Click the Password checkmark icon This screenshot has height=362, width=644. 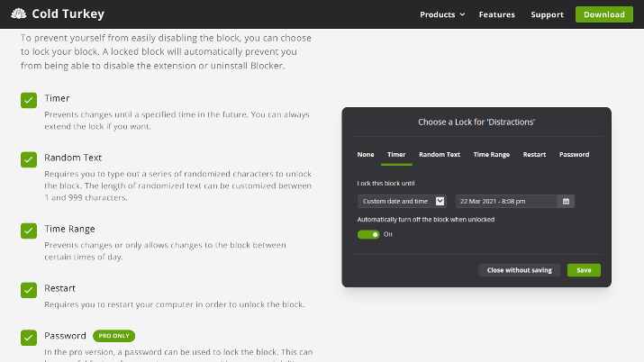pos(29,338)
